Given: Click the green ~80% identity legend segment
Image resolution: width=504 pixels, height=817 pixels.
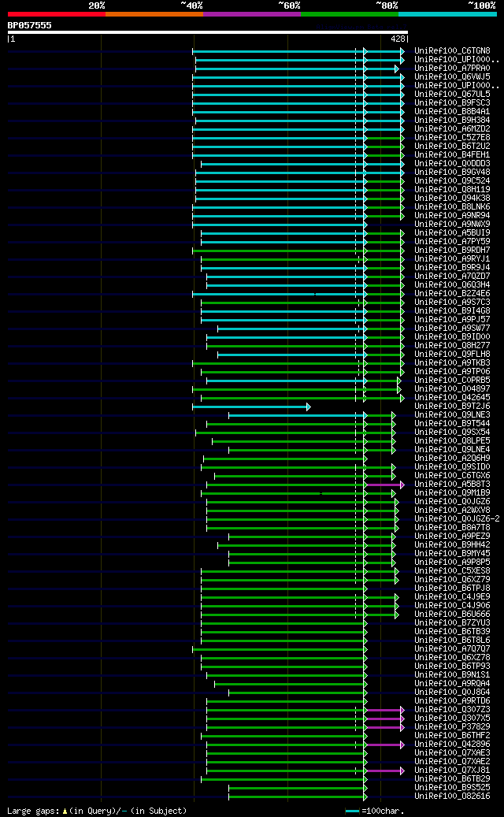Looking at the screenshot, I should click(x=350, y=14).
